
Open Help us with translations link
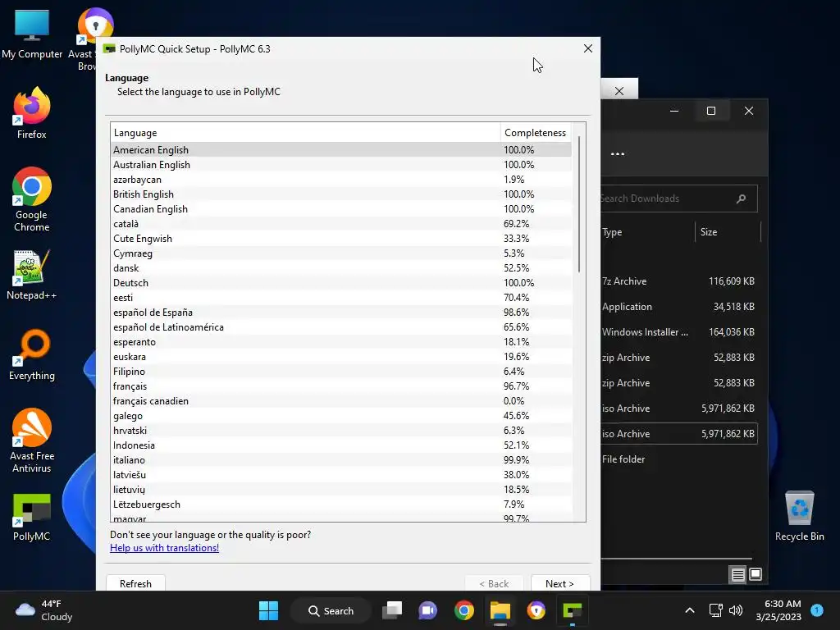click(x=164, y=548)
